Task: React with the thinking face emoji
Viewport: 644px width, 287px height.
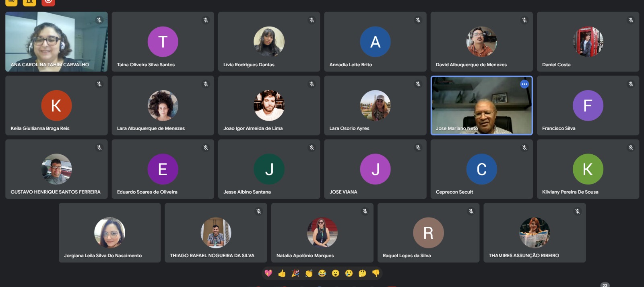Action: coord(362,273)
